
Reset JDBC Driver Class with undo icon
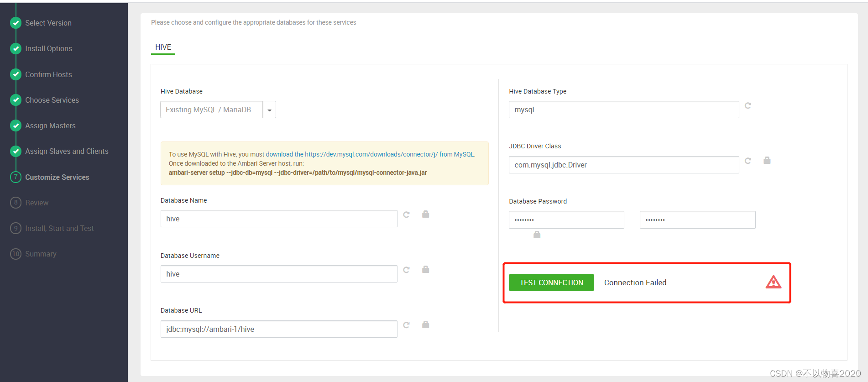[748, 161]
